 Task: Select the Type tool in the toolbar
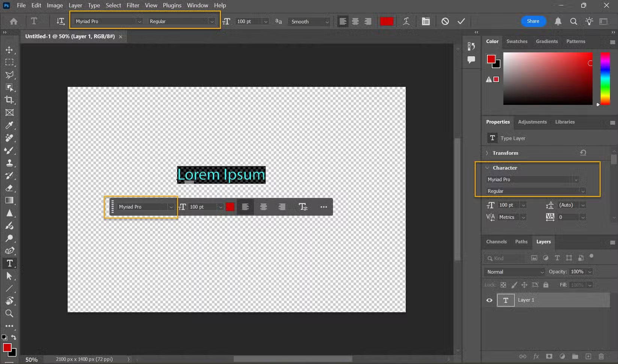10,264
